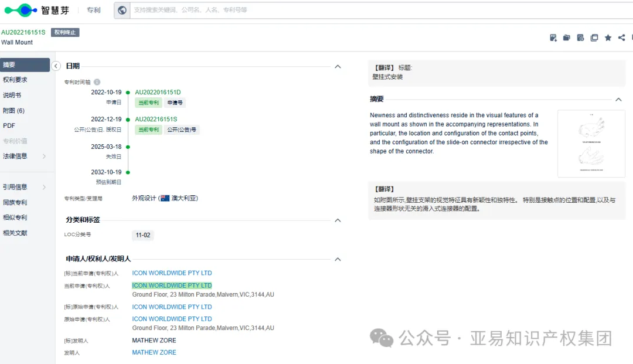Click the copy-to-new-window icon
This screenshot has height=364, width=633.
point(594,38)
